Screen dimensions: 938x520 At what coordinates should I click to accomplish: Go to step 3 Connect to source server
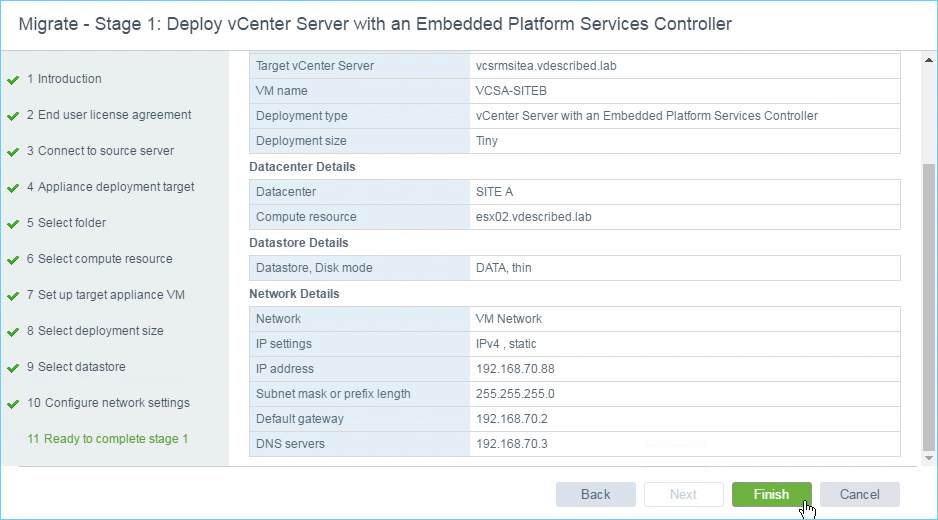pos(100,151)
